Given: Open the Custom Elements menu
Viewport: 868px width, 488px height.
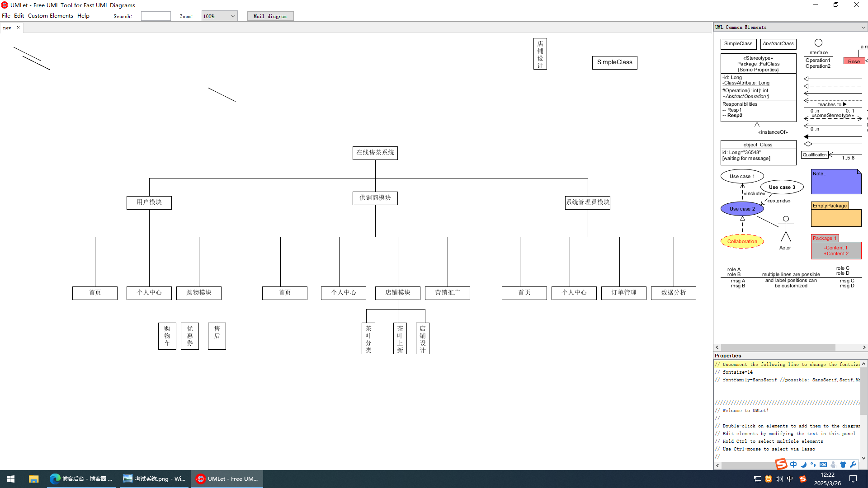Looking at the screenshot, I should point(50,16).
